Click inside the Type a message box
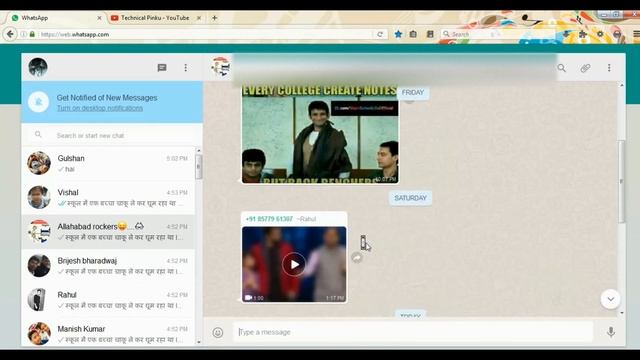This screenshot has width=640, height=360. click(413, 332)
